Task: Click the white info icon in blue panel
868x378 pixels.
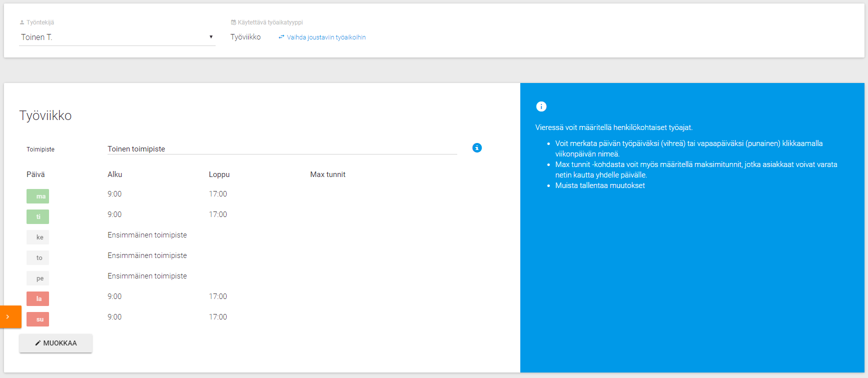Action: (541, 106)
